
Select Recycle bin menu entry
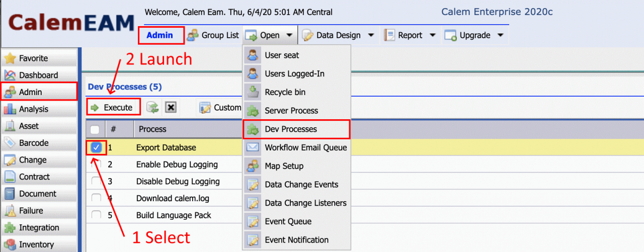pos(296,92)
